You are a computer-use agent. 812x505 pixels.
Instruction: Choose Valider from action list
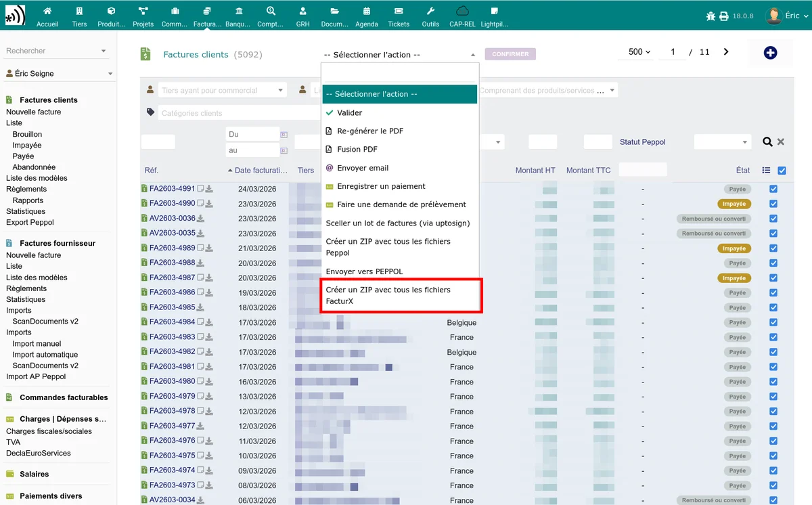400,113
